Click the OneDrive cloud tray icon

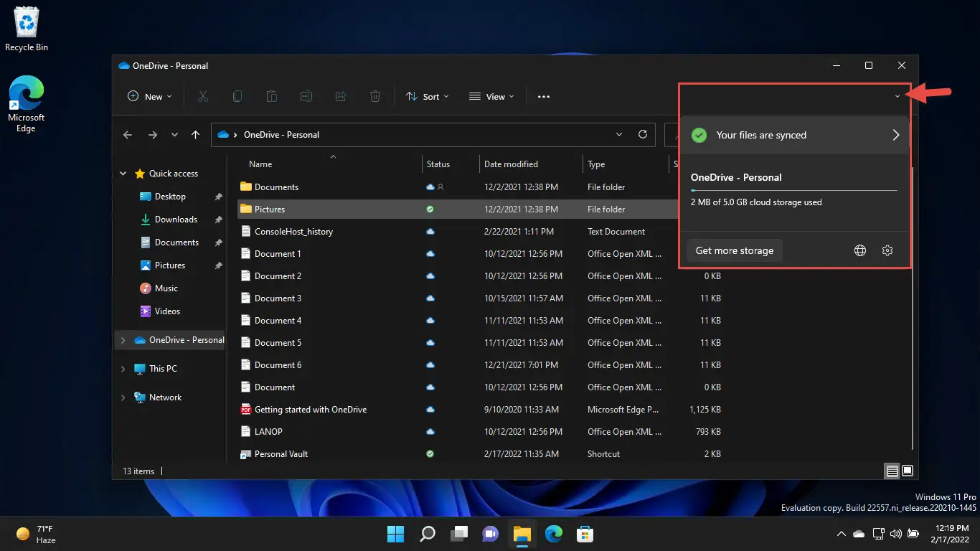(859, 534)
